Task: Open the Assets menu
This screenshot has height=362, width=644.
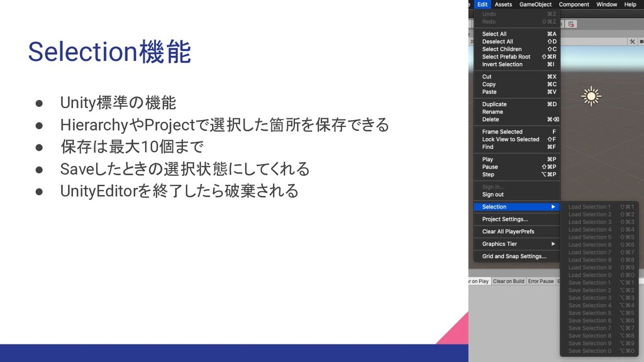Action: pos(503,4)
